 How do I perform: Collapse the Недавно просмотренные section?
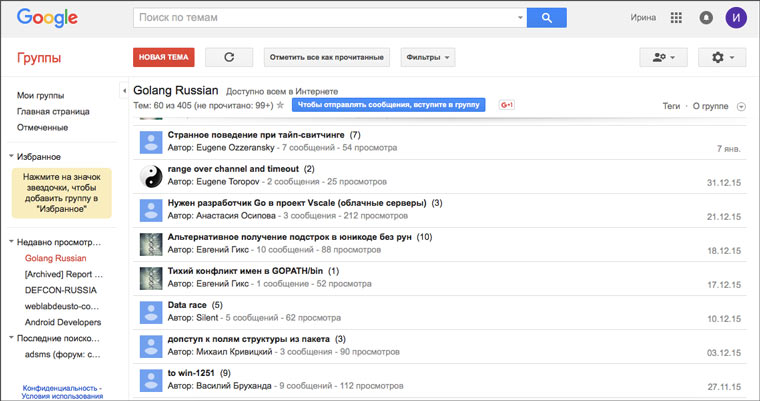click(x=11, y=242)
